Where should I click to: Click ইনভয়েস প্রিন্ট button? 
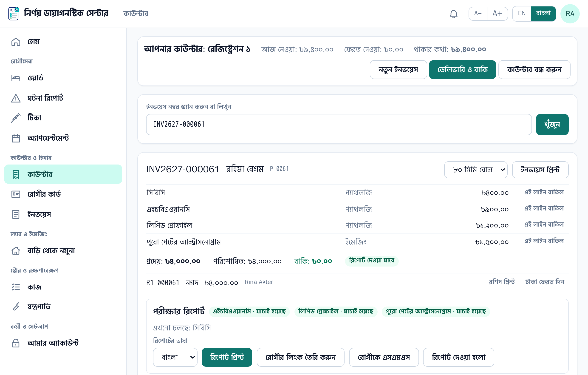tap(540, 170)
